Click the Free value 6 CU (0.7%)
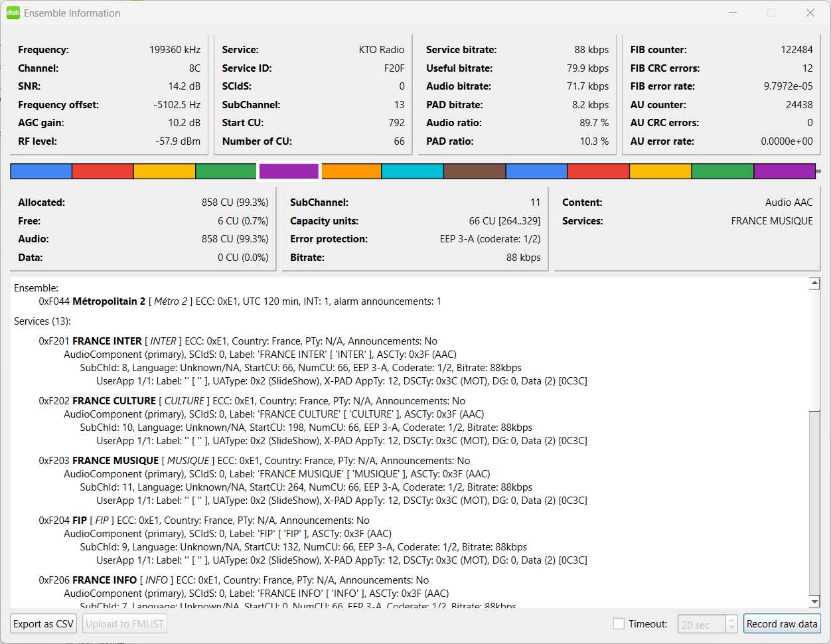 coord(243,221)
